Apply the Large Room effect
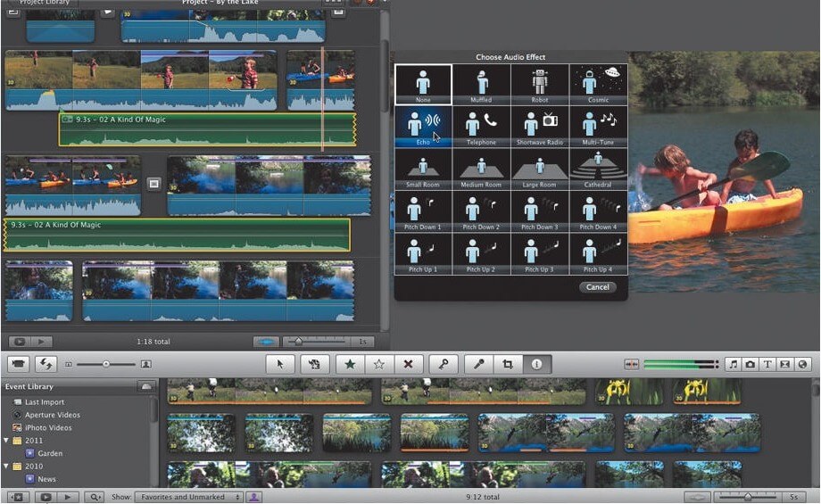Viewport: 821px width, 504px height. 540,169
